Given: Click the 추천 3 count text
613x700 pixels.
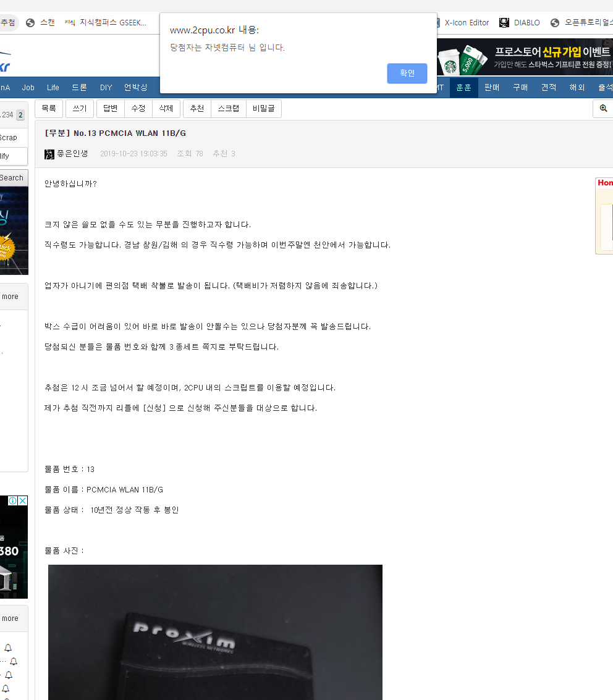Looking at the screenshot, I should click(224, 154).
